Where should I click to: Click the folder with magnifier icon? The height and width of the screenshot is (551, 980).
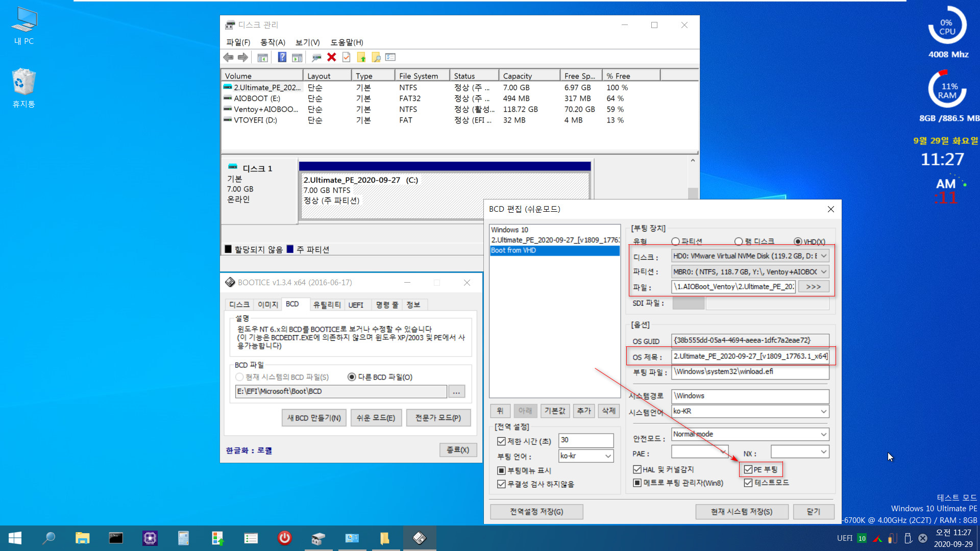pos(376,57)
